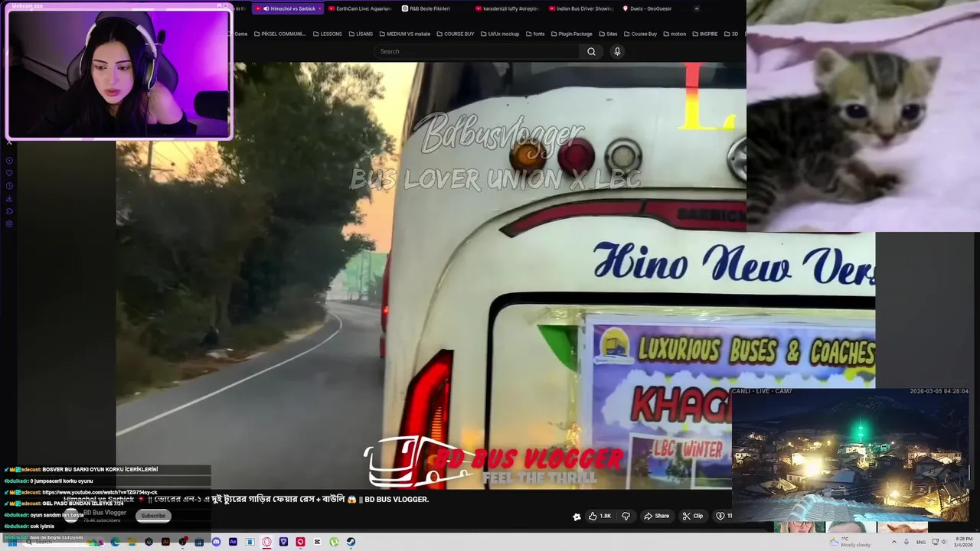This screenshot has height=551, width=980.
Task: Open Opera GX browser from taskbar
Action: pos(266,542)
